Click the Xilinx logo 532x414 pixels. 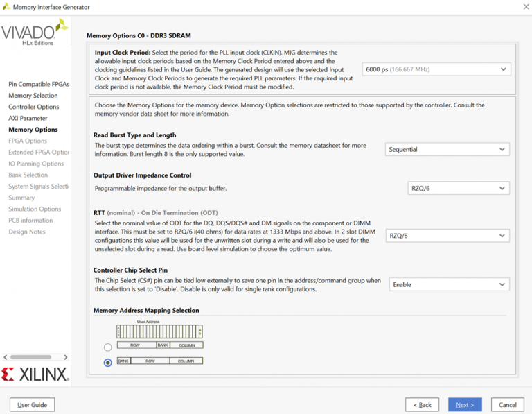point(35,374)
